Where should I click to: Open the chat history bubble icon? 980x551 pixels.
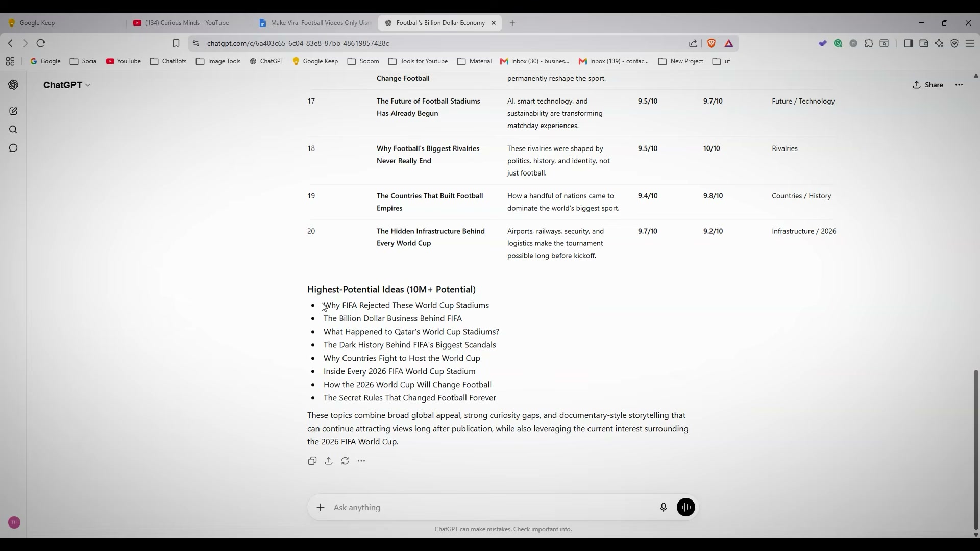[x=13, y=148]
